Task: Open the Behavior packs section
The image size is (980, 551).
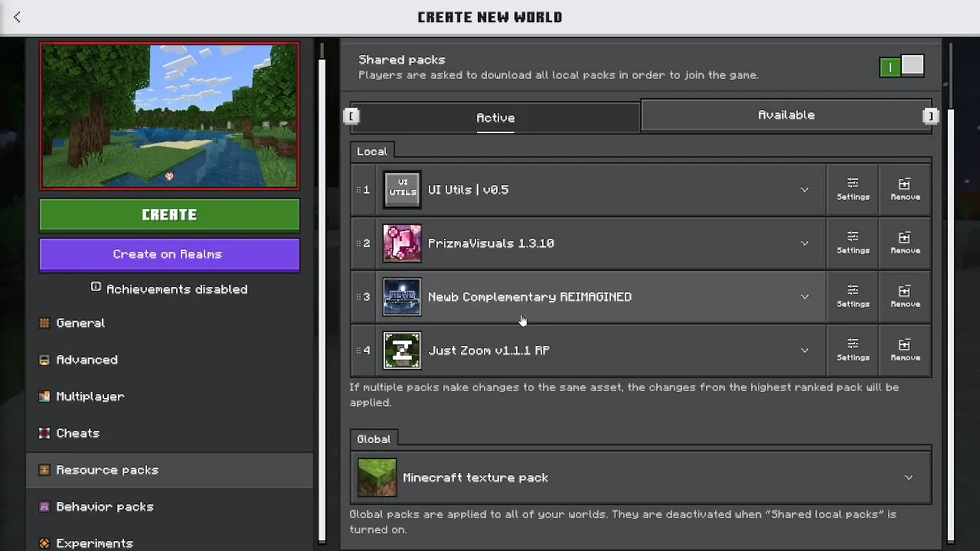Action: (x=169, y=507)
